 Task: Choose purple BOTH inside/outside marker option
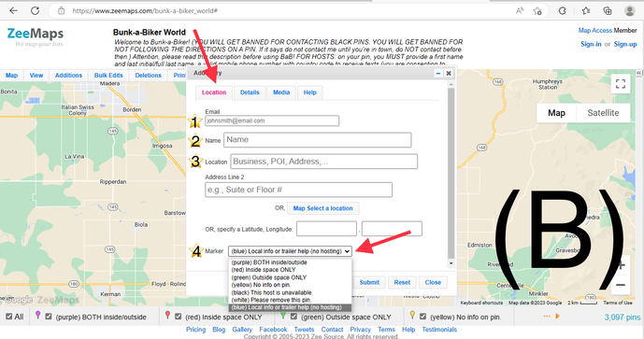(x=290, y=262)
